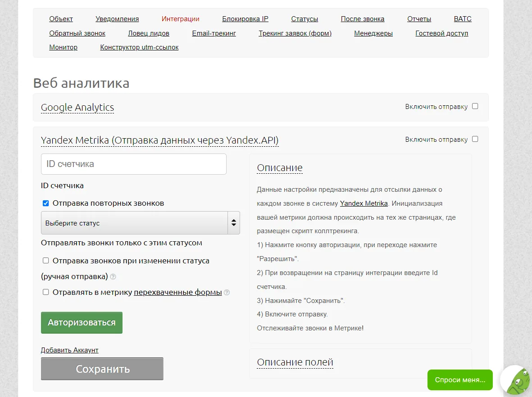Go to the ВАТС tab
532x397 pixels.
pyautogui.click(x=463, y=19)
